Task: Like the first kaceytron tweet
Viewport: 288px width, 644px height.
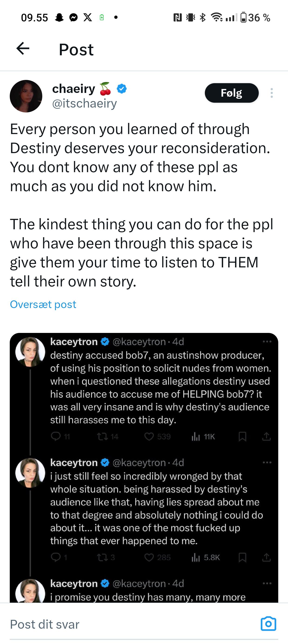Action: click(x=149, y=437)
